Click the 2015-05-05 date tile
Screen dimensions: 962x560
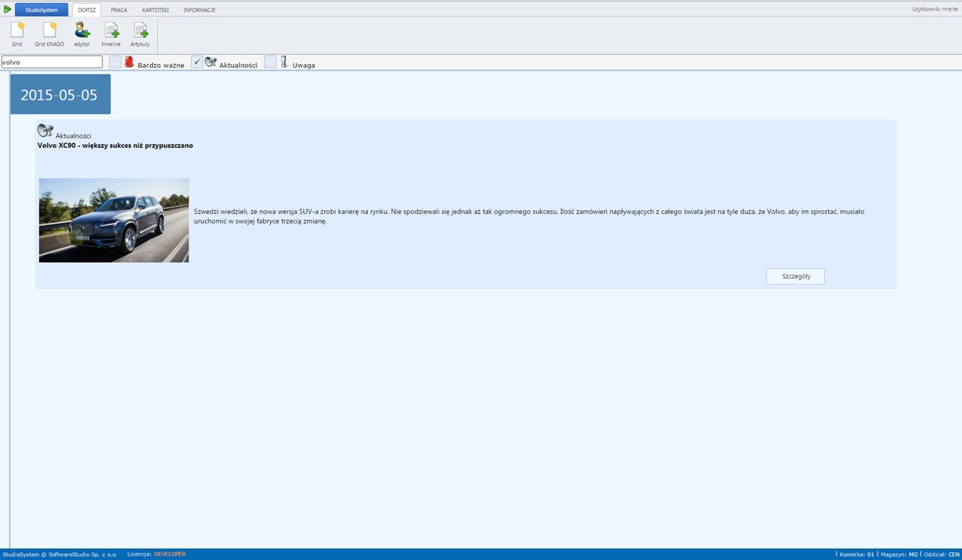click(61, 95)
